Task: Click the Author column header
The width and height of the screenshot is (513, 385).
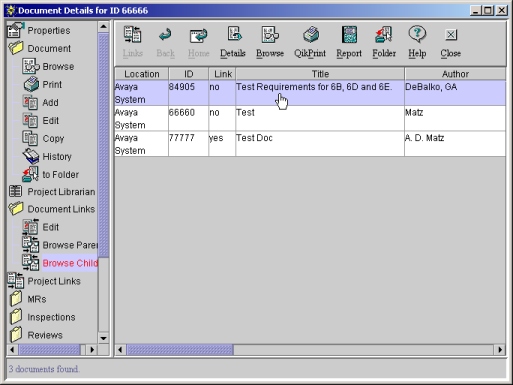Action: 455,74
